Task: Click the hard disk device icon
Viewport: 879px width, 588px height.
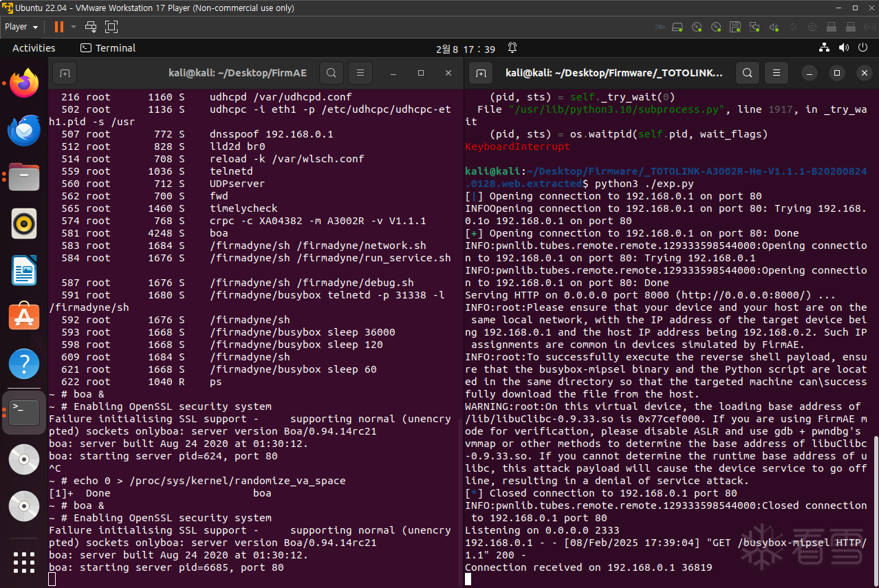Action: click(677, 27)
